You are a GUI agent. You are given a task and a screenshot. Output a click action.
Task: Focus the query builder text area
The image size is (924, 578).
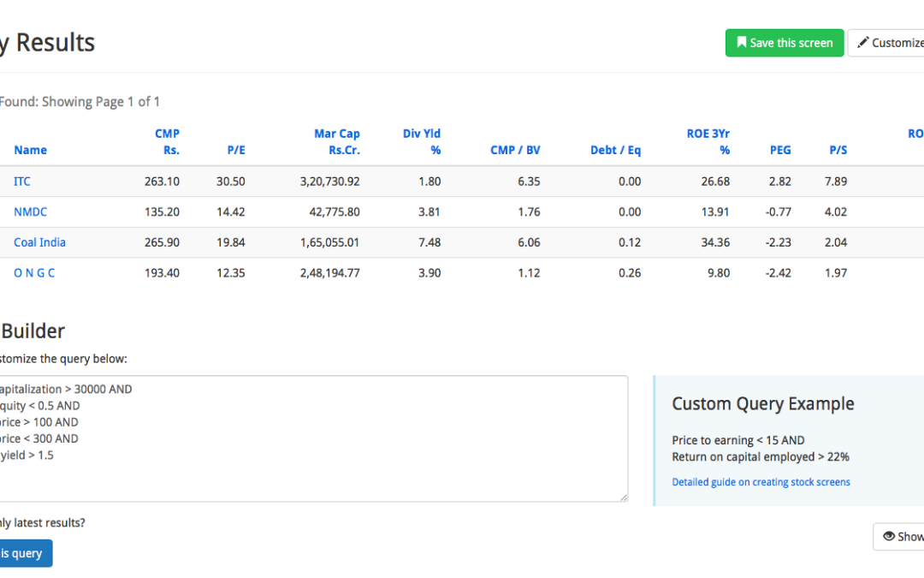(x=312, y=438)
